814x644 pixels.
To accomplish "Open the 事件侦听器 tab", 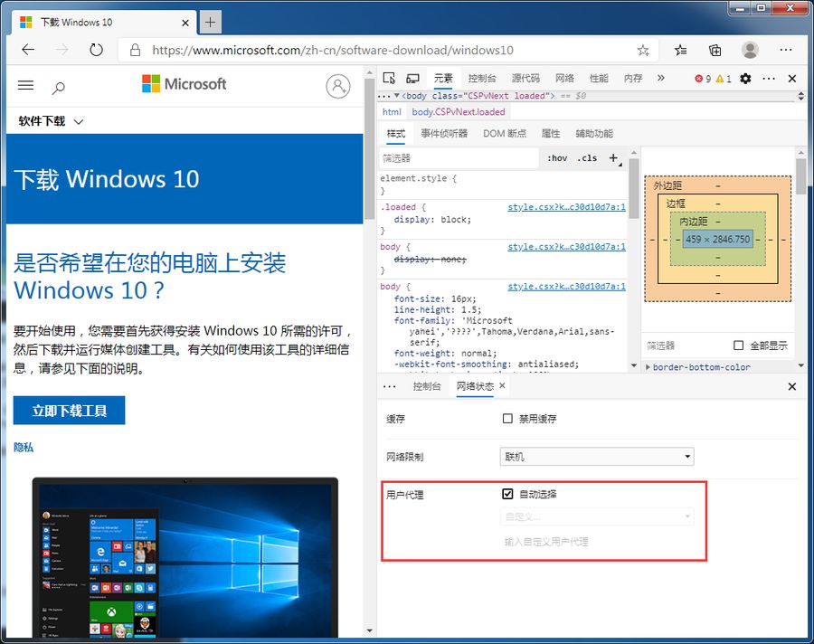I will click(444, 134).
